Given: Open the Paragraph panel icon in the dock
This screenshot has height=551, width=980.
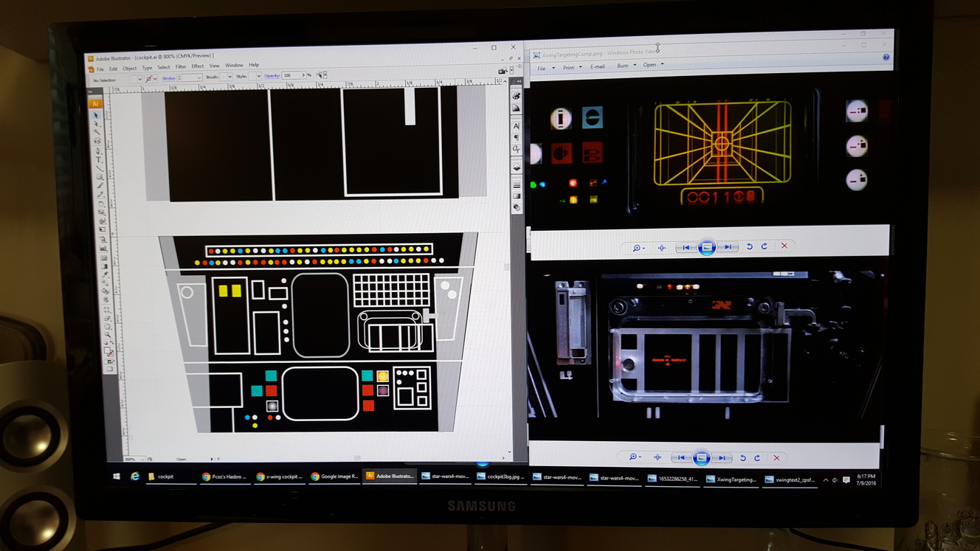Looking at the screenshot, I should (516, 137).
